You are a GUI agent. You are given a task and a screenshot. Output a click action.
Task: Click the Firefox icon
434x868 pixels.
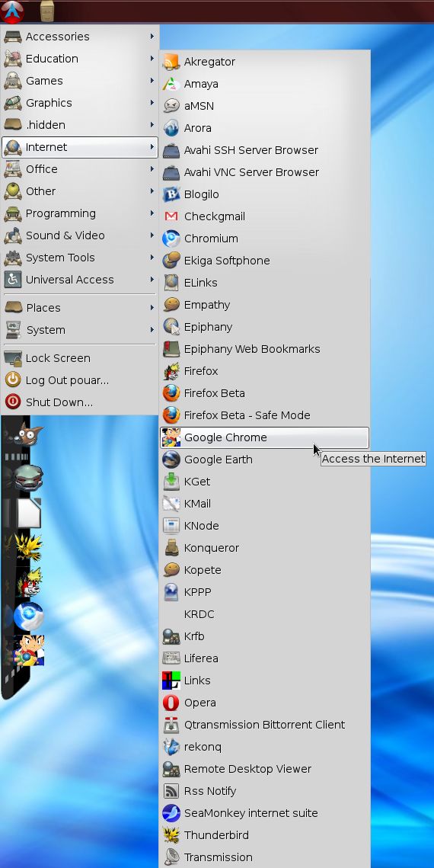tap(171, 371)
